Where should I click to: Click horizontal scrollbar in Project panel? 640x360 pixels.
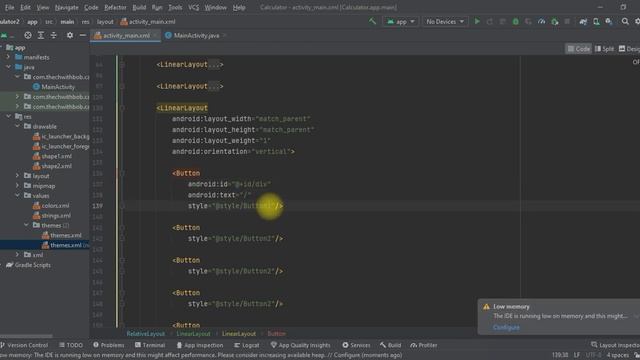click(x=26, y=336)
